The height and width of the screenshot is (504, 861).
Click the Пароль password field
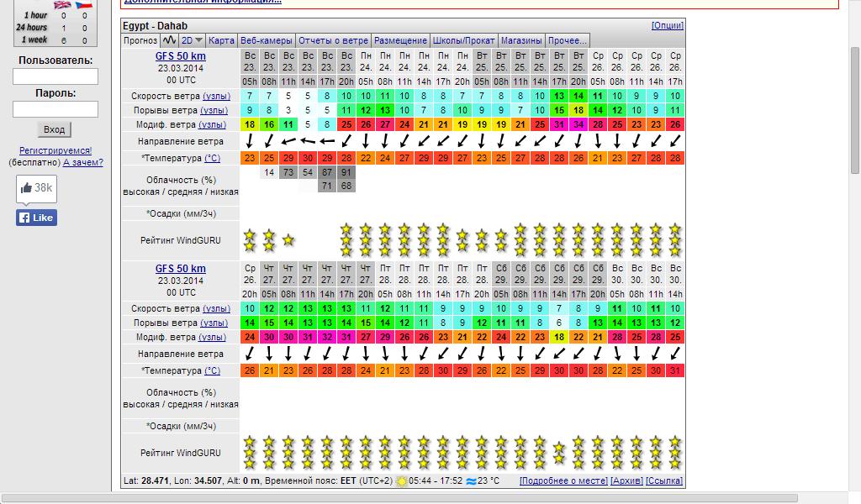point(55,109)
